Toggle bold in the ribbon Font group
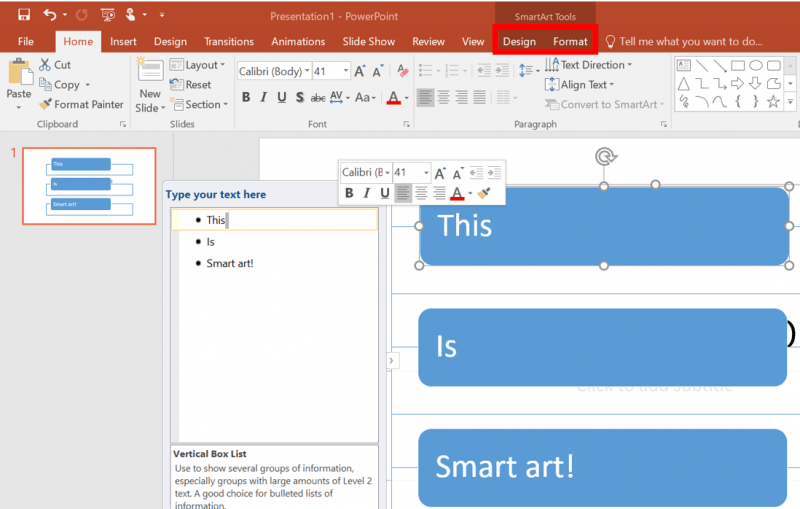 246,97
